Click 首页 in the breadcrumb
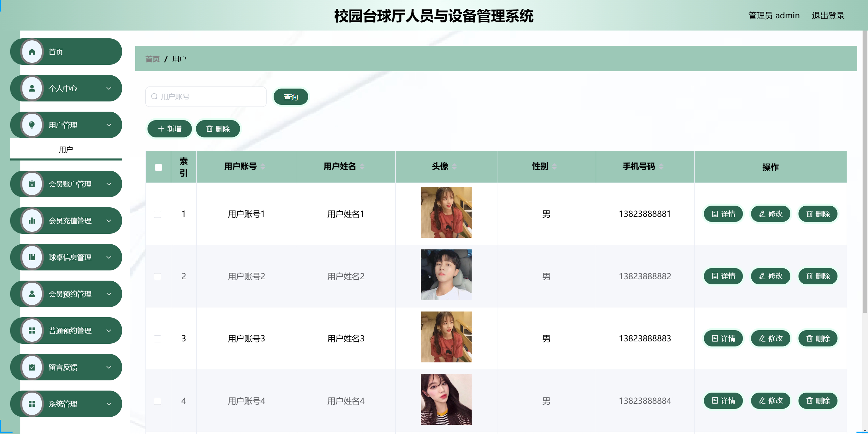 pyautogui.click(x=152, y=59)
